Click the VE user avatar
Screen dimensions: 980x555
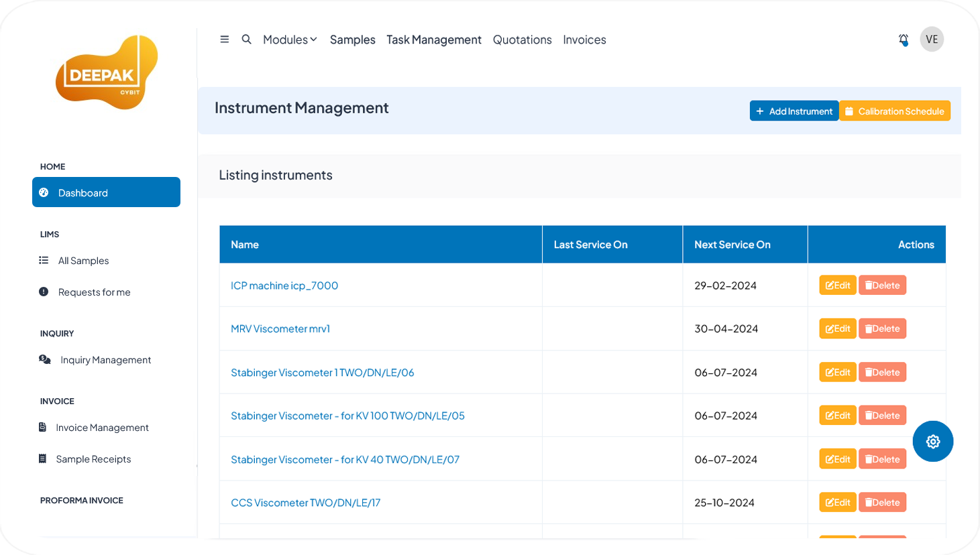click(x=932, y=40)
